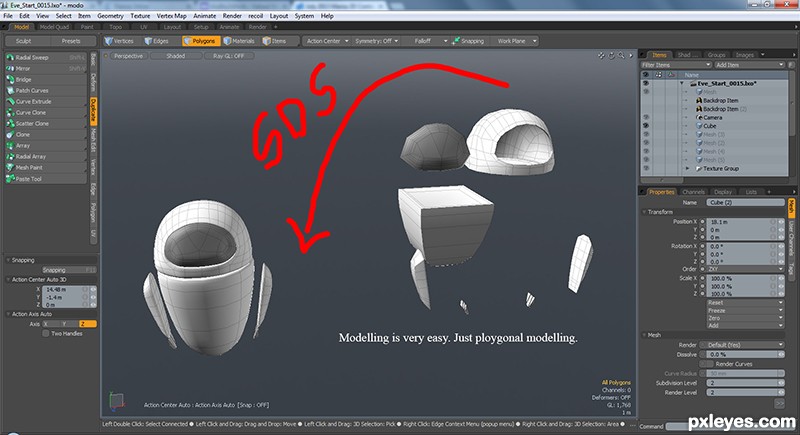
Task: Enable the Two Handles checkbox
Action: [x=46, y=334]
